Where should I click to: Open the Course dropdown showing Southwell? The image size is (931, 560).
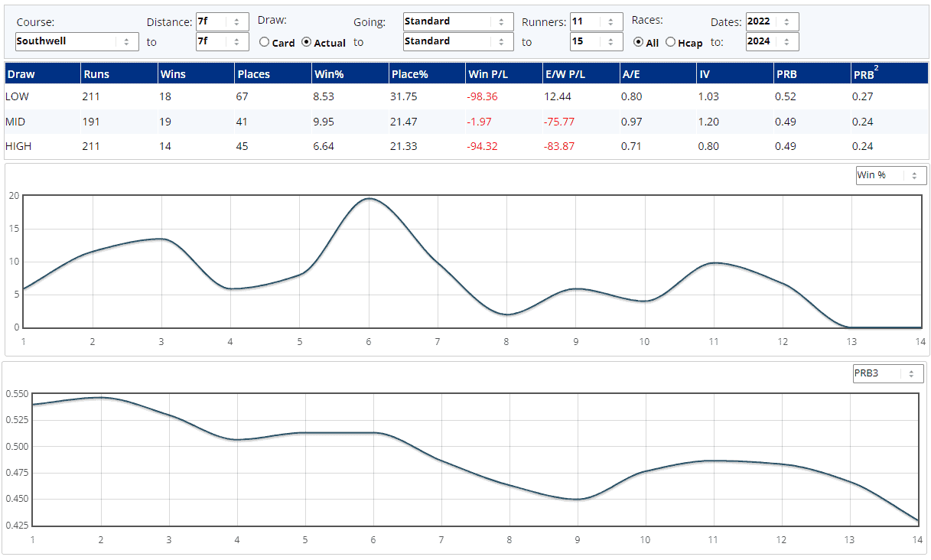click(x=76, y=41)
